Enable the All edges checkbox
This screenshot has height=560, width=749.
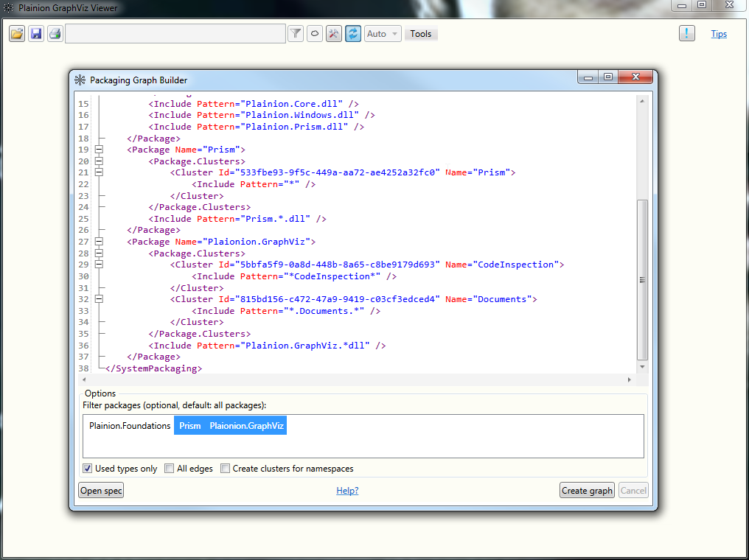tap(169, 469)
